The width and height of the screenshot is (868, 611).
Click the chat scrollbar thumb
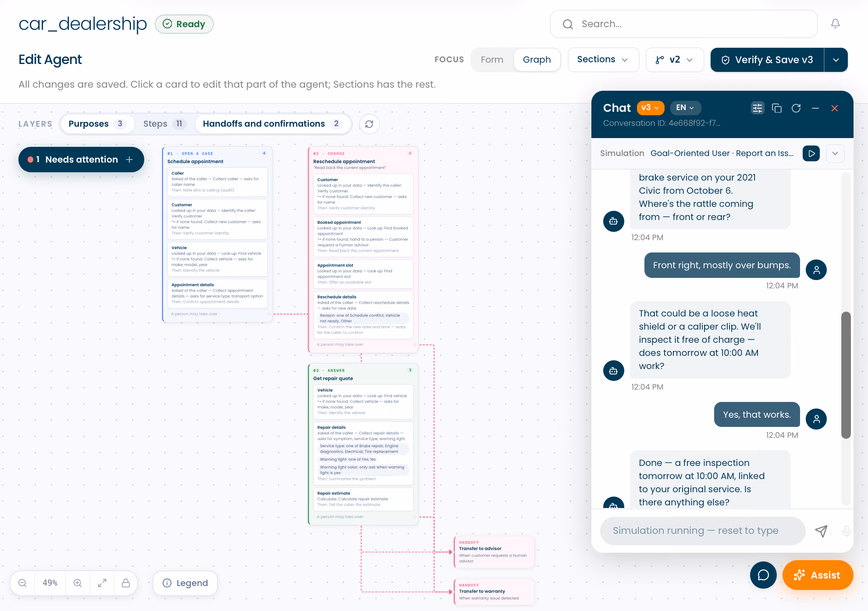pos(846,375)
